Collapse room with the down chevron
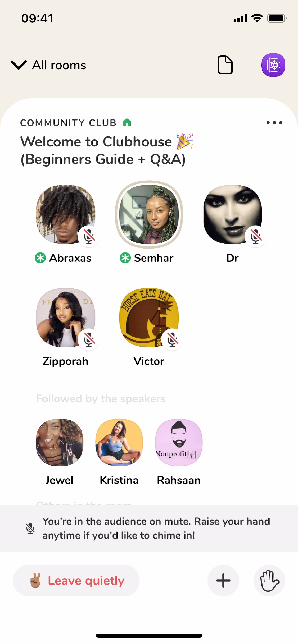 [x=19, y=65]
